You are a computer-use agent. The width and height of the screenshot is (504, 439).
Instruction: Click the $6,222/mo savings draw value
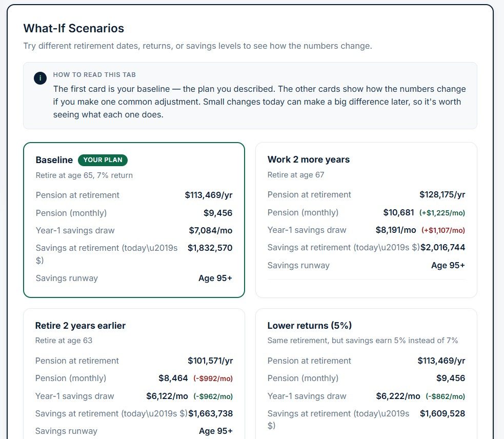coord(398,396)
